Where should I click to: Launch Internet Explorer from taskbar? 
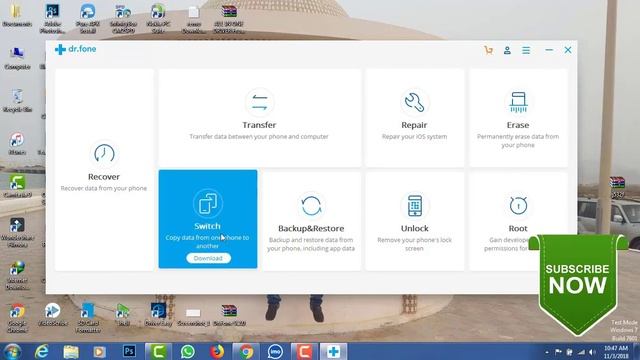click(42, 351)
